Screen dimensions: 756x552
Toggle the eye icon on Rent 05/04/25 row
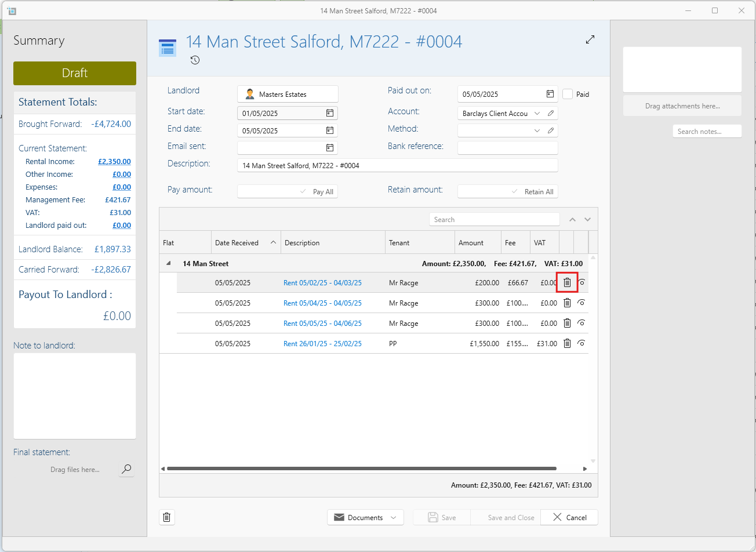pyautogui.click(x=581, y=303)
